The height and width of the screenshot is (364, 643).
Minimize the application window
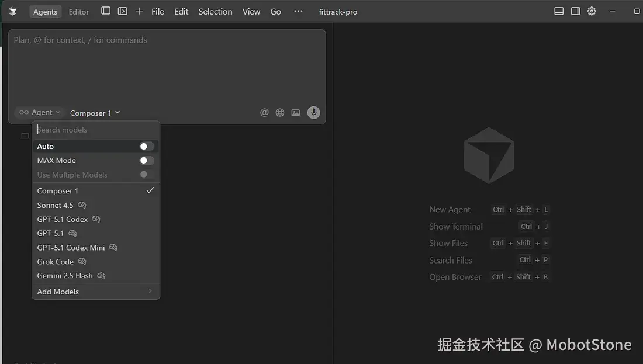(612, 11)
